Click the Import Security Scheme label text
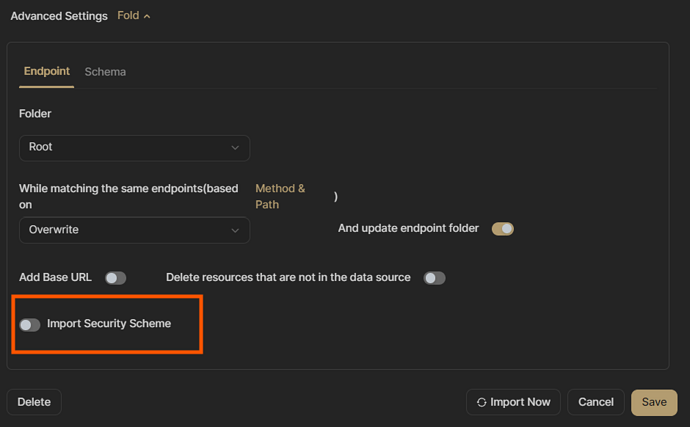Viewport: 690px width, 427px height. [108, 324]
